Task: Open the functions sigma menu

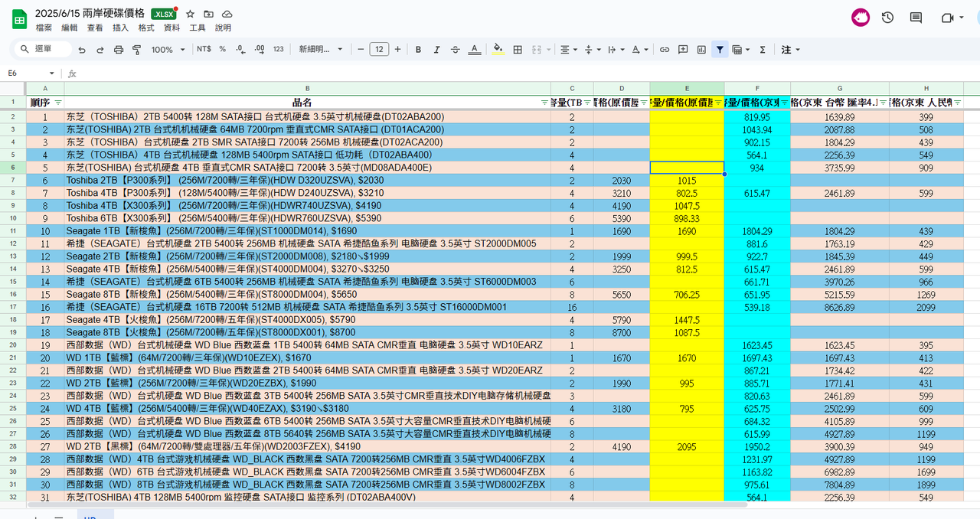Action: pos(763,49)
